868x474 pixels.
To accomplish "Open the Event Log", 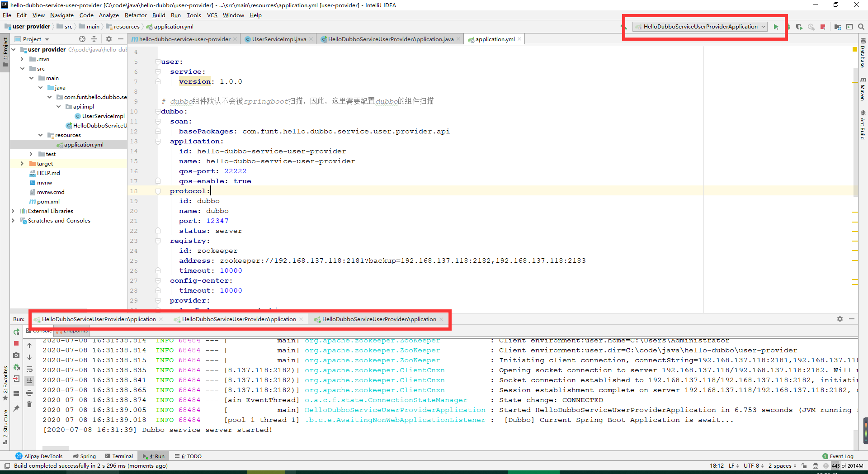I will pos(838,456).
